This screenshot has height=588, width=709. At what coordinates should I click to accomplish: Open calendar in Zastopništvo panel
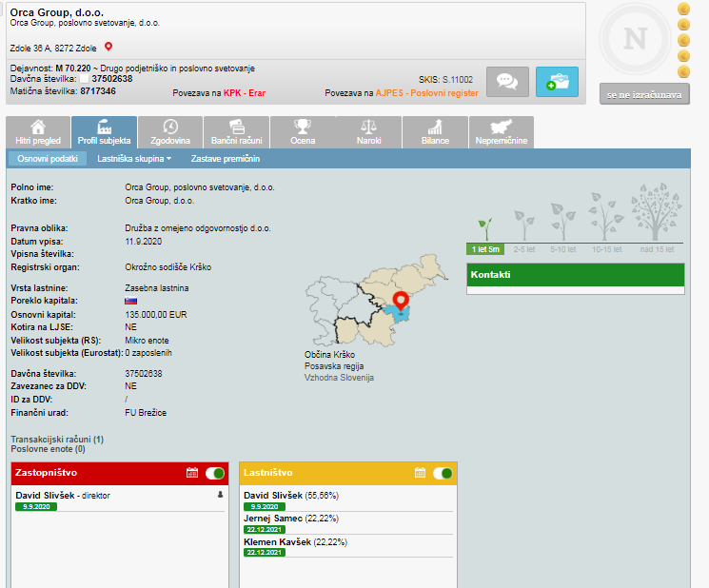pos(191,473)
